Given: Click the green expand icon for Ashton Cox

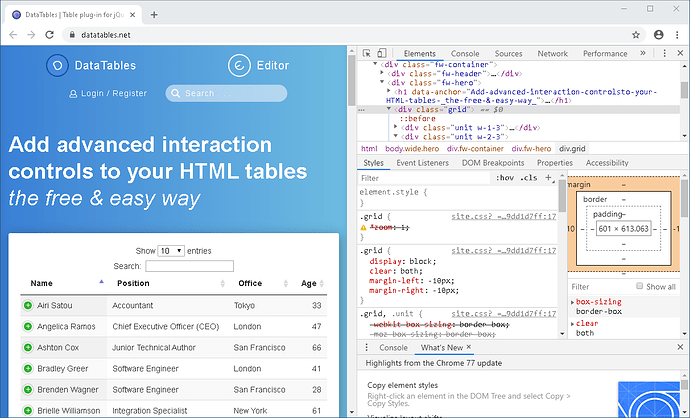Looking at the screenshot, I should click(28, 347).
